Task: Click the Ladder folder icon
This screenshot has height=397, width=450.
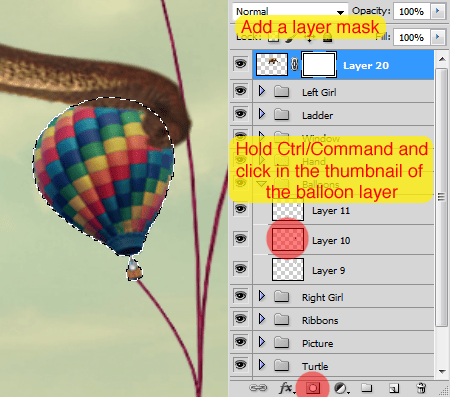Action: (281, 114)
